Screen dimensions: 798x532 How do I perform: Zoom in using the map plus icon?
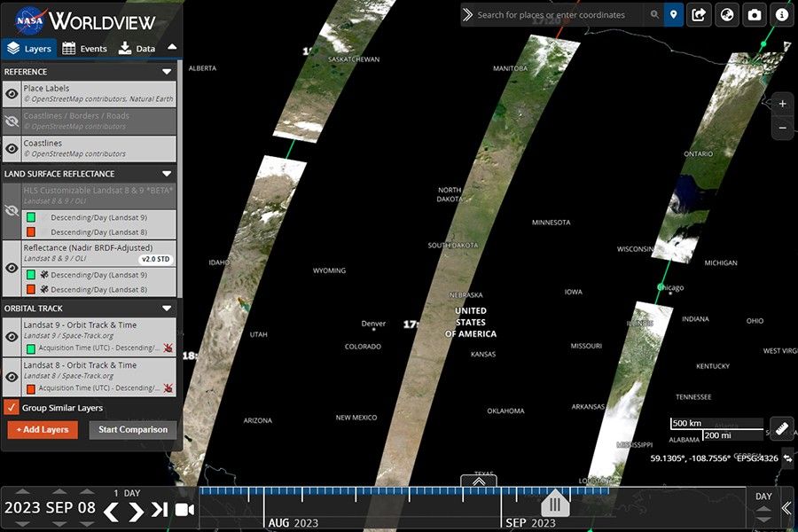[x=782, y=104]
